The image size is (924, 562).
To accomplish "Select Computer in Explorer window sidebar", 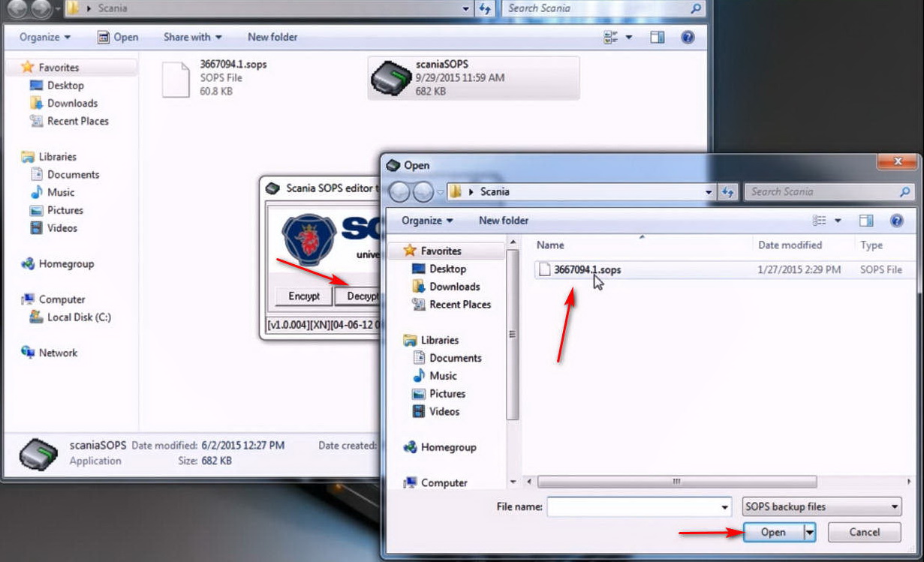I will pos(62,299).
